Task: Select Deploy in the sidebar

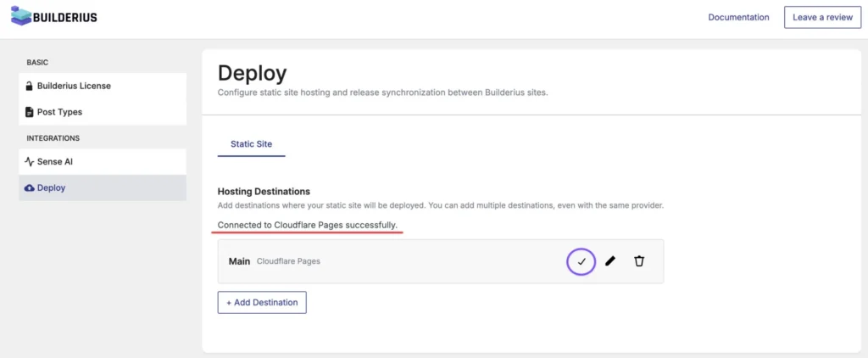Action: tap(103, 187)
